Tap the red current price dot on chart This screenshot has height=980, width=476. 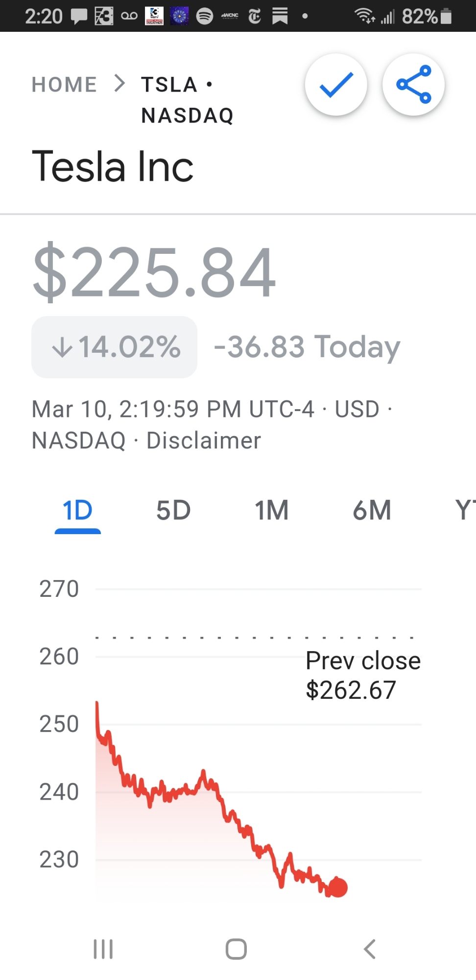point(337,887)
